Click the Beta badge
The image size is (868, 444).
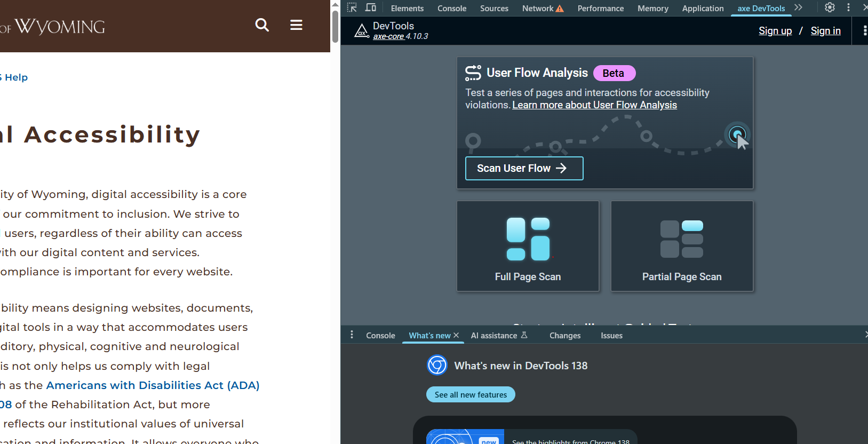pos(614,73)
